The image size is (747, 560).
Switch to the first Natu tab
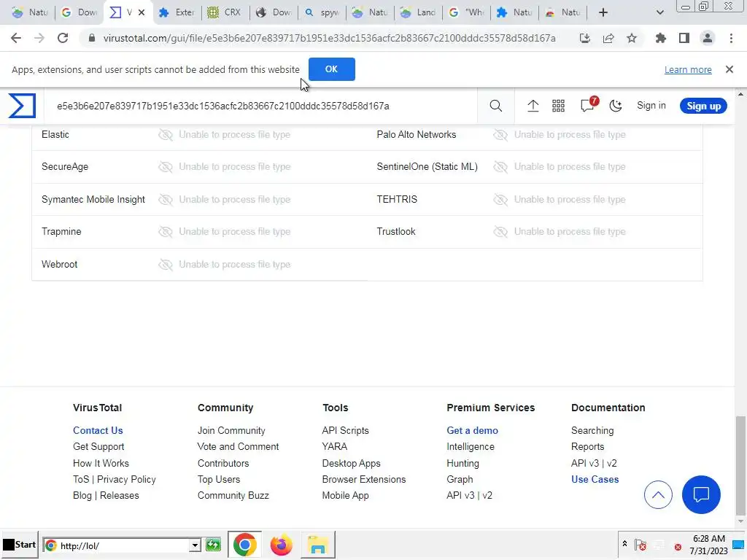[31, 12]
